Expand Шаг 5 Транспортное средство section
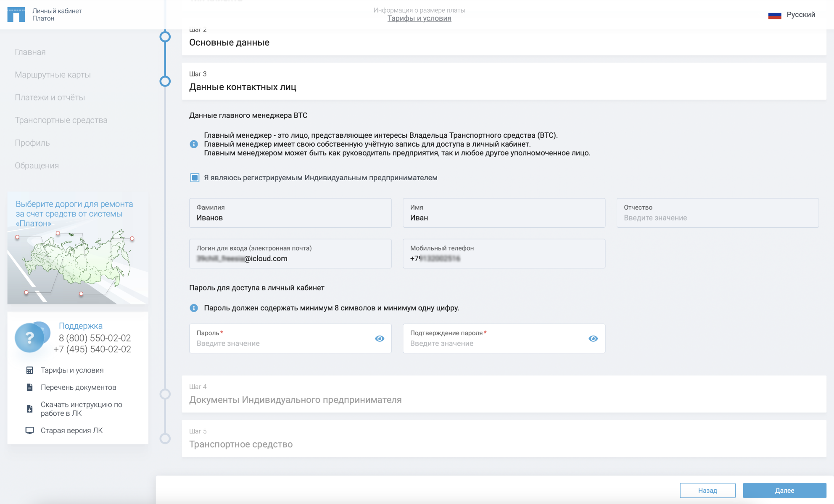This screenshot has height=504, width=834. click(x=240, y=444)
